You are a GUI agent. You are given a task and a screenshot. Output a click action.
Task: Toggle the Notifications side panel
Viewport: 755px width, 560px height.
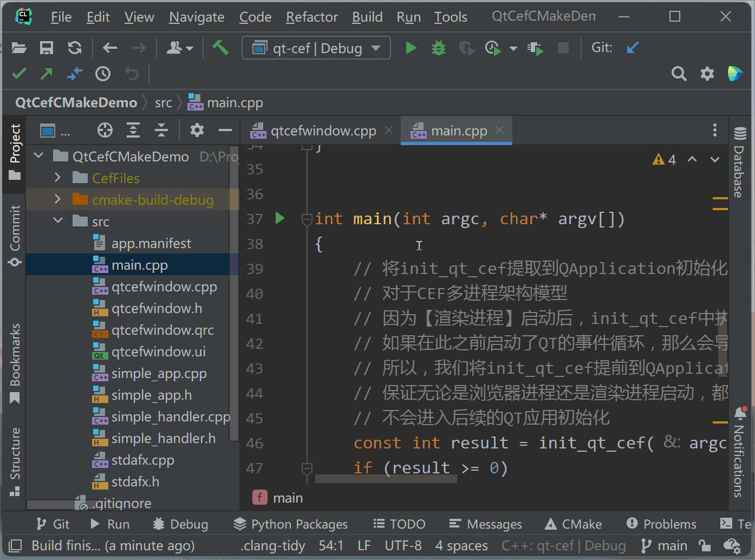740,453
